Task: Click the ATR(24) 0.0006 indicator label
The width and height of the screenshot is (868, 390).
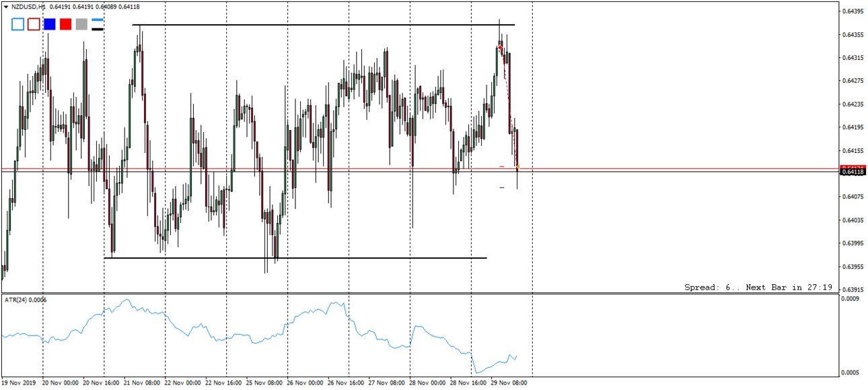Action: pos(27,299)
